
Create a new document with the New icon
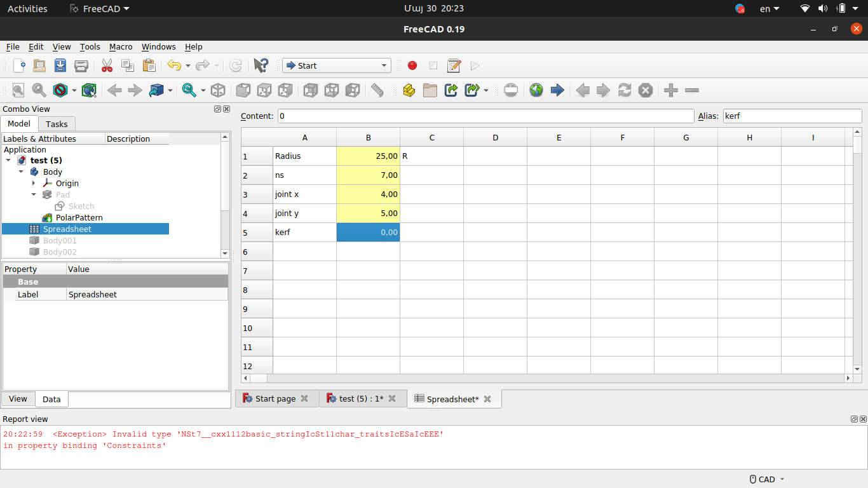pyautogui.click(x=19, y=65)
